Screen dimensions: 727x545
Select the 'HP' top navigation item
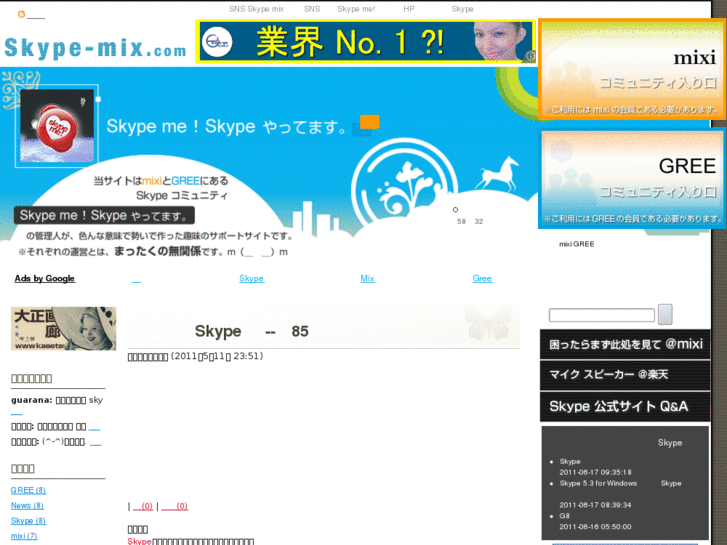pos(408,9)
